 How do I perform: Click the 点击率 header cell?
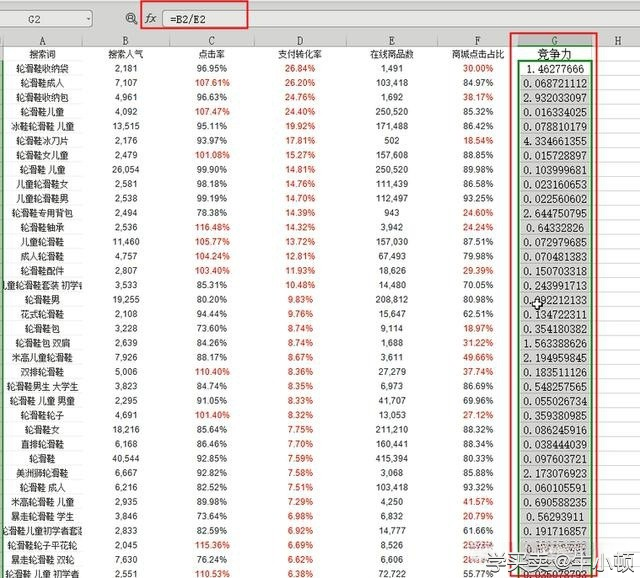click(213, 55)
